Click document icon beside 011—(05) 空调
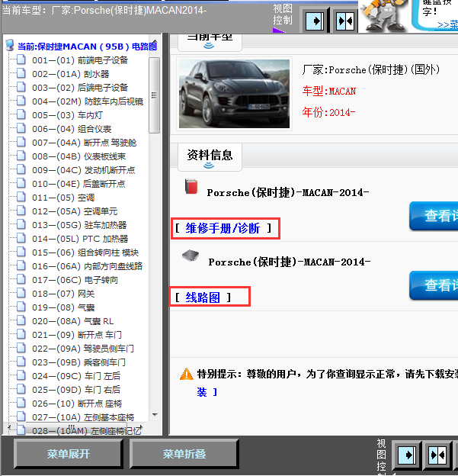Viewport: 458px width, 476px height. pos(21,197)
